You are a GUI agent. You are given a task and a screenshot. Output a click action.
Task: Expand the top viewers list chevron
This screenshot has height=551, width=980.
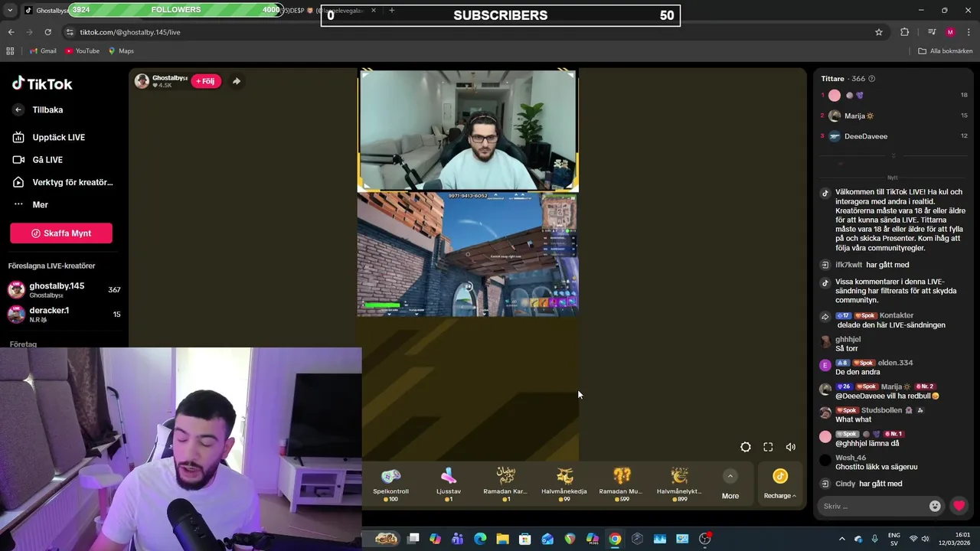pos(893,156)
